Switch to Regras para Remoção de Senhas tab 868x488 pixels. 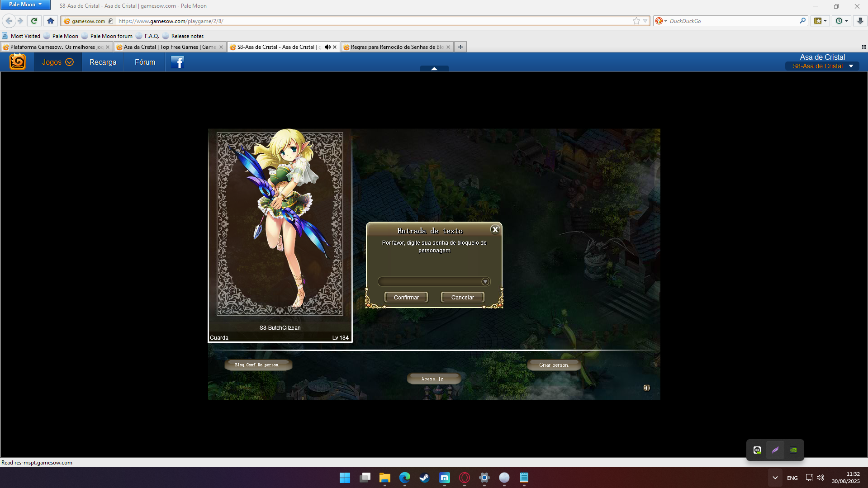pos(394,47)
